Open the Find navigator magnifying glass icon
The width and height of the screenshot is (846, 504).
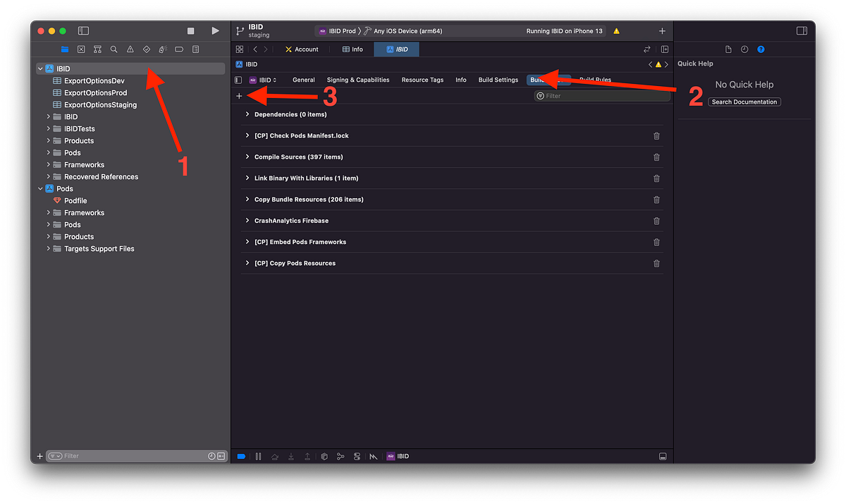pos(114,49)
